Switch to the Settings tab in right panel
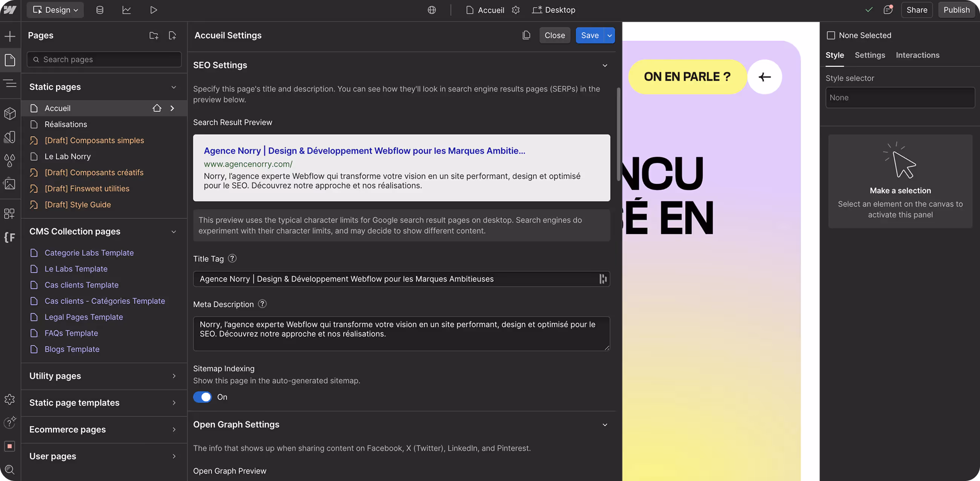 (x=870, y=55)
